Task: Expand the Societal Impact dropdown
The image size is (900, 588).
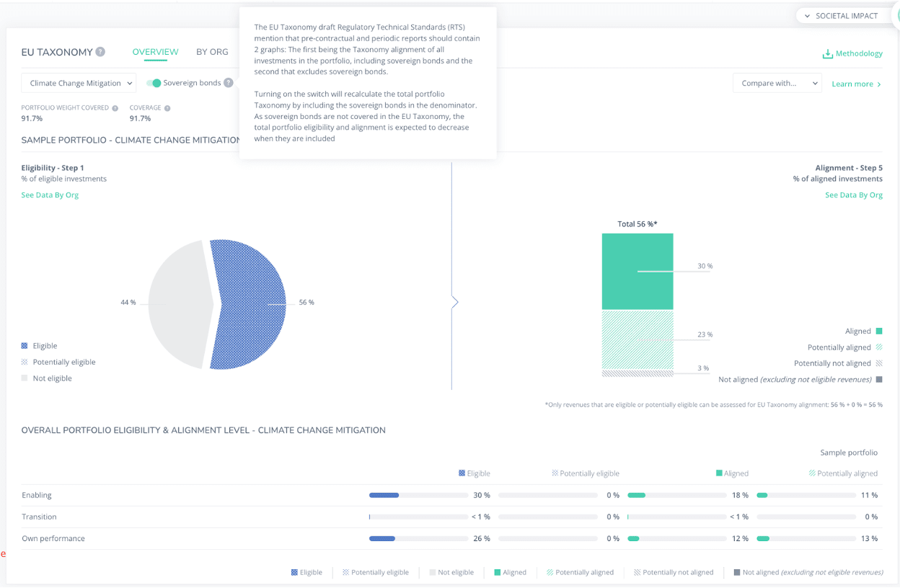Action: click(x=841, y=16)
